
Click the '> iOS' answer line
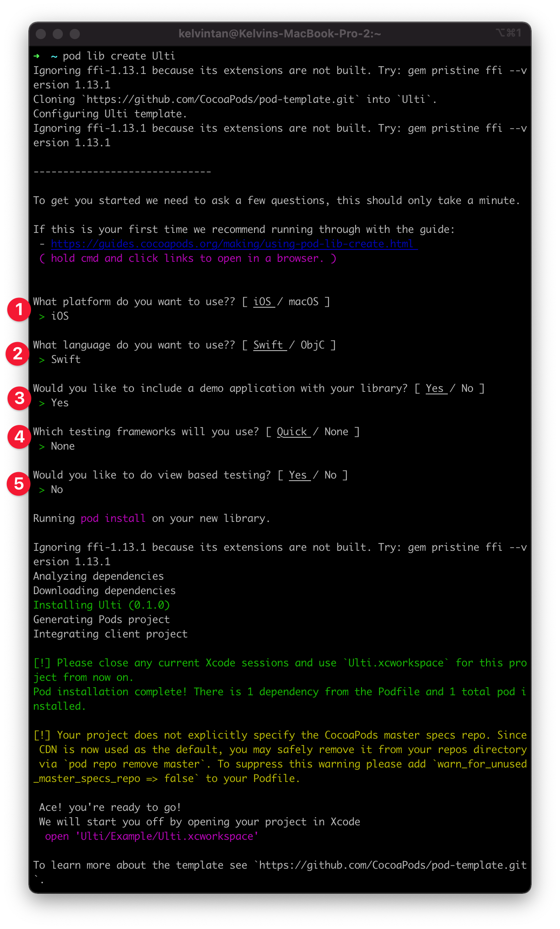click(x=54, y=316)
